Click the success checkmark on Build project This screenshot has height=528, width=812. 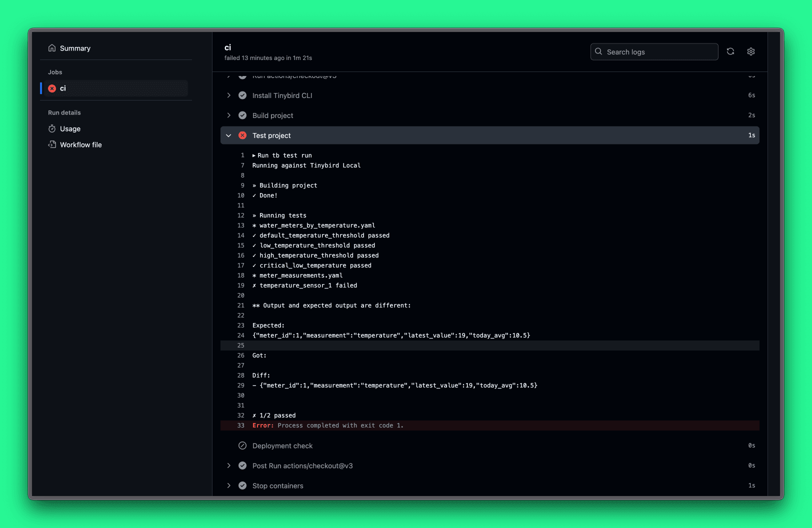(242, 115)
